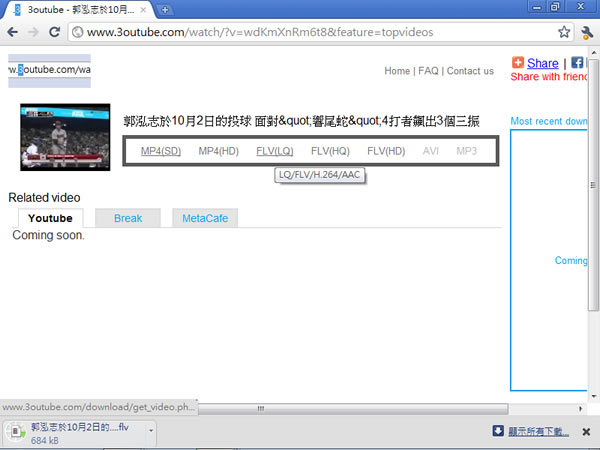Click the Facebook share icon
Screen dimensions: 600x450
577,62
